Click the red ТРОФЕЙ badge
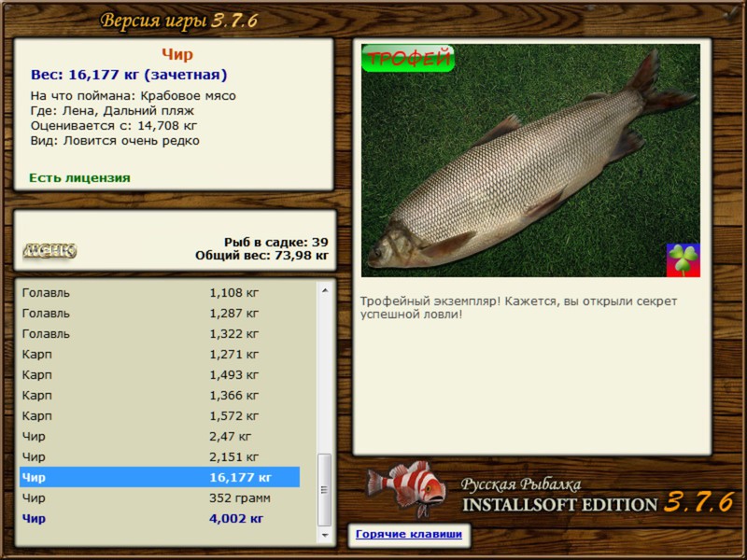Screen dimensions: 747x560 point(408,59)
